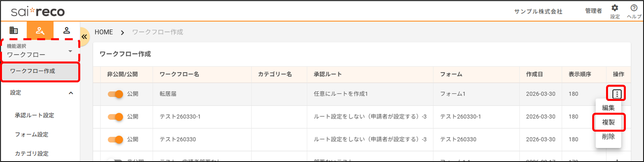Toggle 公開 switch for テスト260330
The width and height of the screenshot is (644, 162).
pyautogui.click(x=115, y=140)
